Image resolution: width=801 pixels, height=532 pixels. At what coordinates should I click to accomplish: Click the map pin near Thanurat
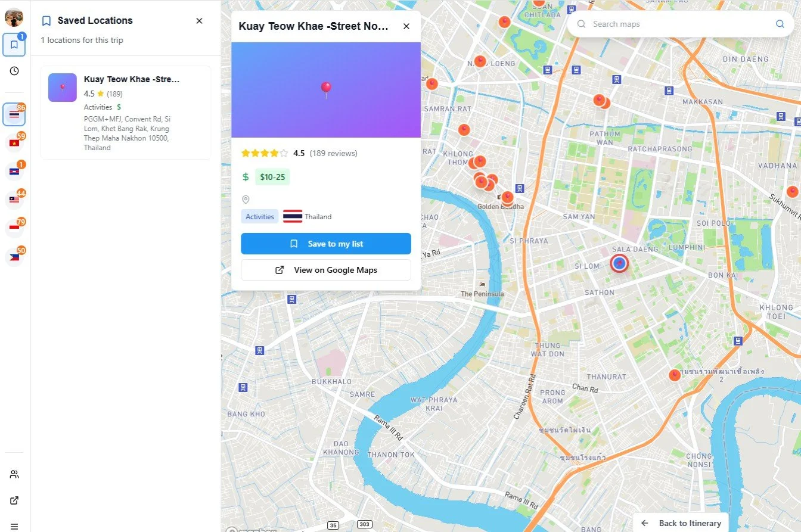click(x=675, y=375)
